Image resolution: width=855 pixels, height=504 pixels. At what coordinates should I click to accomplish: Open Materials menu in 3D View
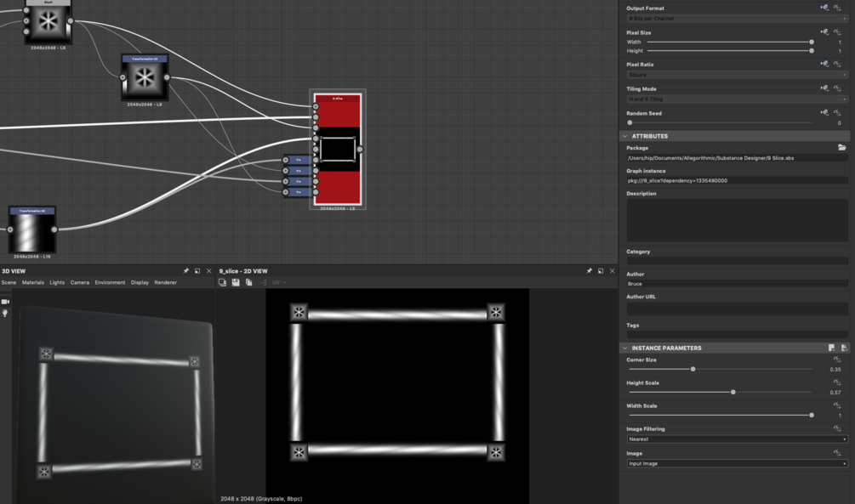coord(32,282)
